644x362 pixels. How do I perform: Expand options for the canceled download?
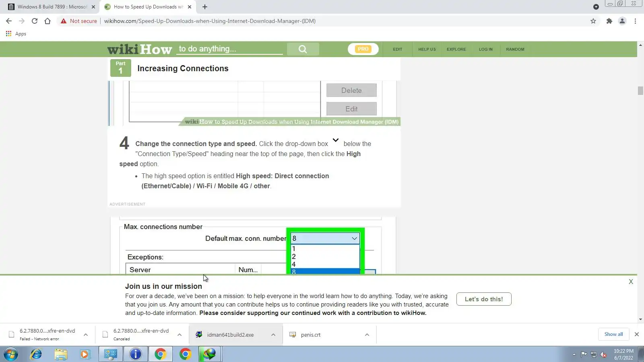(x=180, y=335)
